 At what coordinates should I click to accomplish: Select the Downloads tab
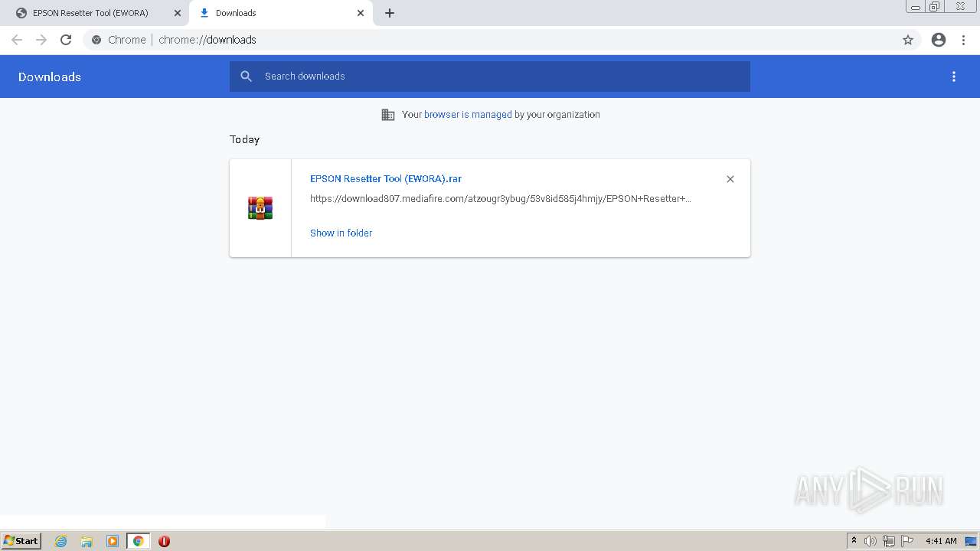(279, 13)
